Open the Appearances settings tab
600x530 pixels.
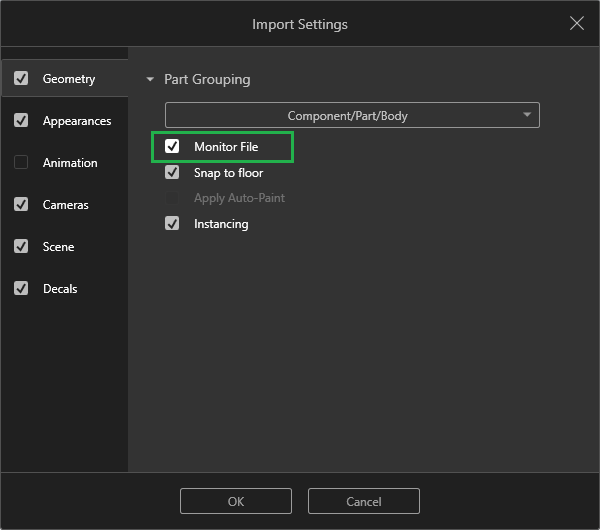(77, 121)
